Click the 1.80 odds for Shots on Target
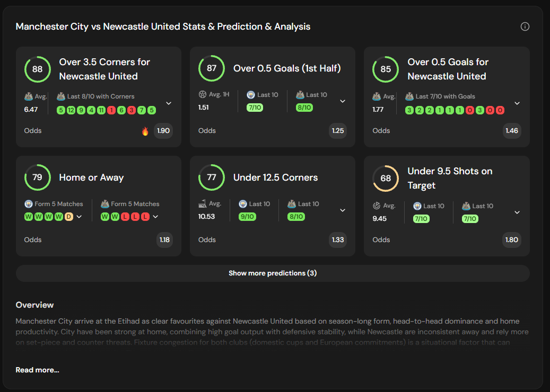The image size is (550, 392). point(512,240)
